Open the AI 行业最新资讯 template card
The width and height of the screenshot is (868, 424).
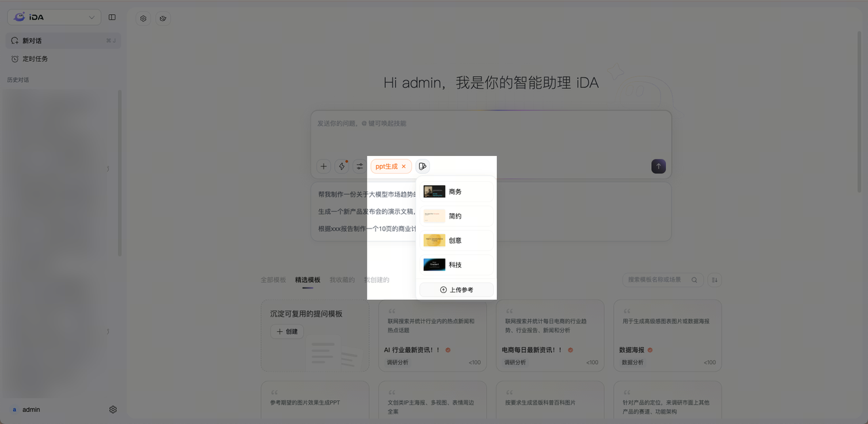click(433, 336)
